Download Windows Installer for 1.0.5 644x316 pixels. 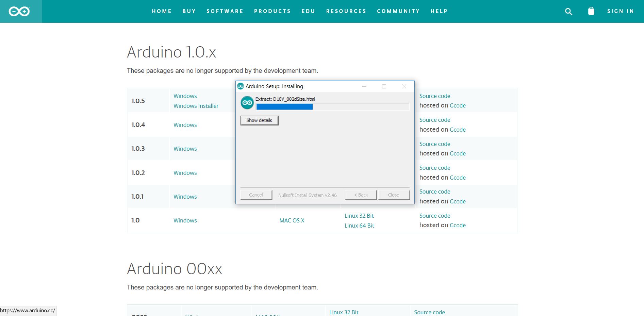pyautogui.click(x=196, y=106)
